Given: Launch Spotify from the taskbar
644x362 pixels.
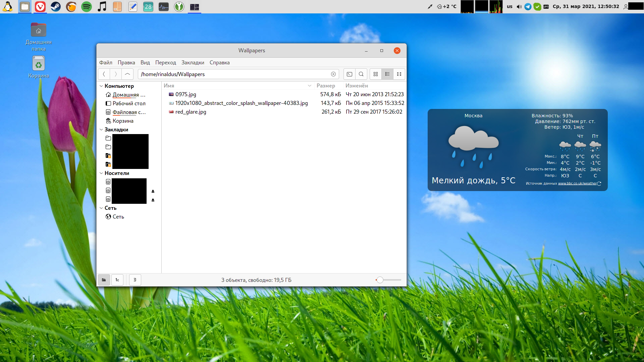Looking at the screenshot, I should coord(86,7).
